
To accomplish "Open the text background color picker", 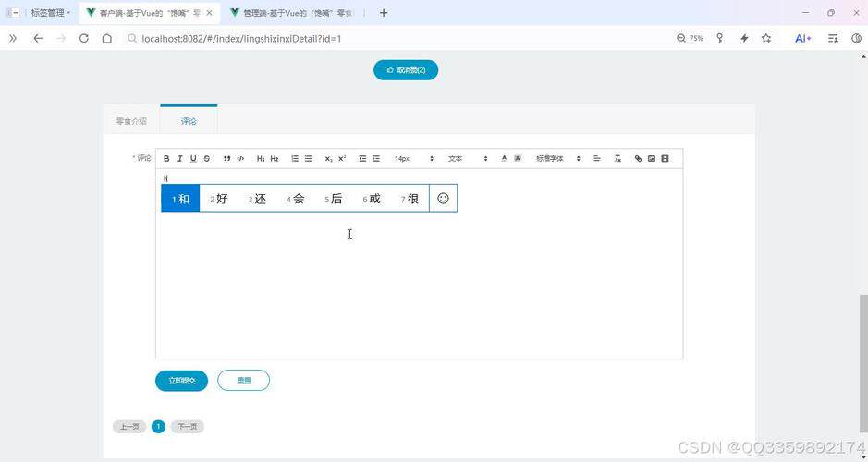I will [518, 159].
